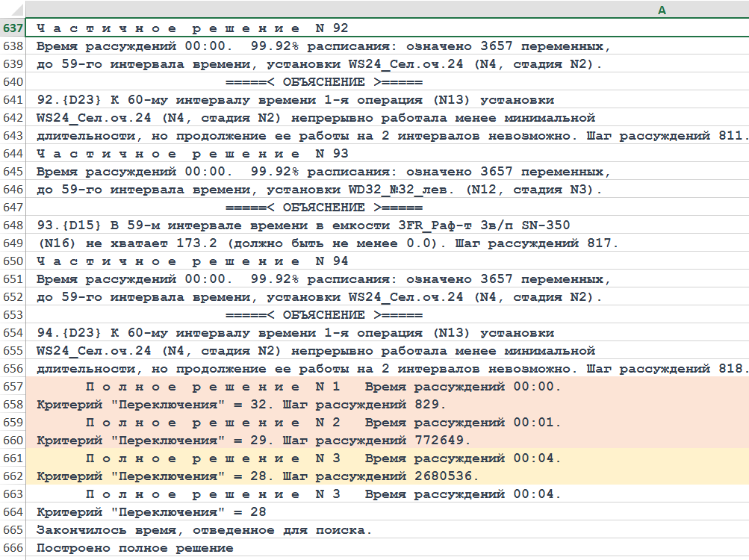Image resolution: width=749 pixels, height=560 pixels.
Task: Select row header 644
Action: (13, 154)
